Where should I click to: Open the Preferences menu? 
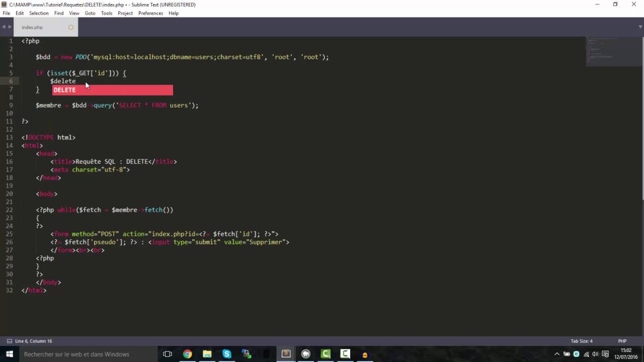150,13
